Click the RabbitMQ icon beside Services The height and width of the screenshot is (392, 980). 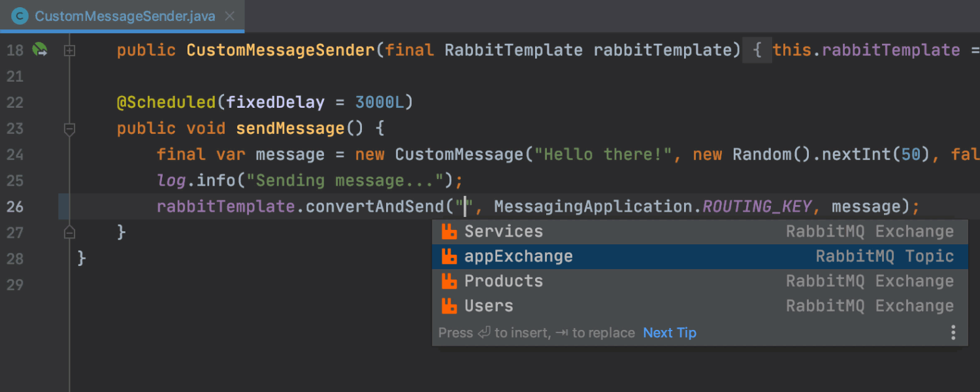click(449, 231)
